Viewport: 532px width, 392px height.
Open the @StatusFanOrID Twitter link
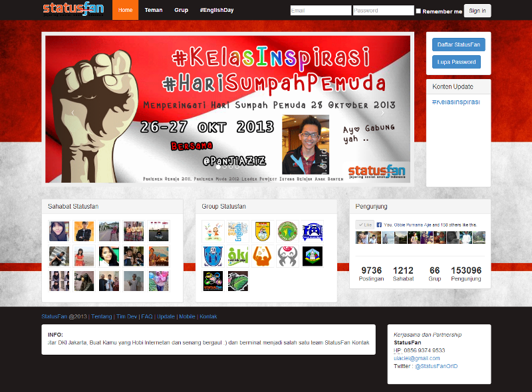click(x=436, y=366)
